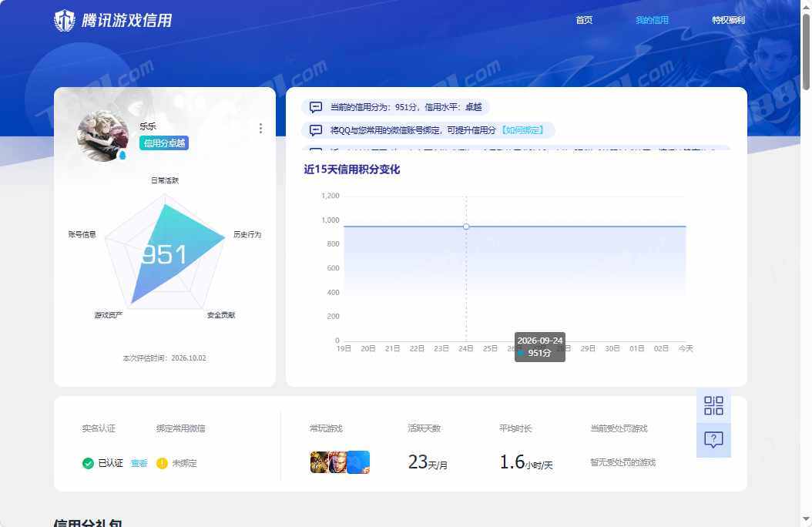The image size is (812, 527).
Task: Click the 日常活跃 radar label
Action: [x=165, y=180]
